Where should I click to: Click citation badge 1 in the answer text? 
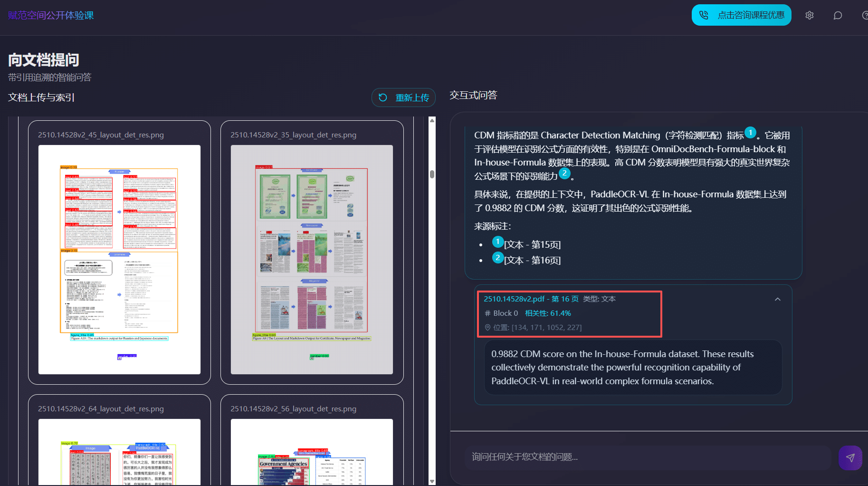click(x=750, y=133)
